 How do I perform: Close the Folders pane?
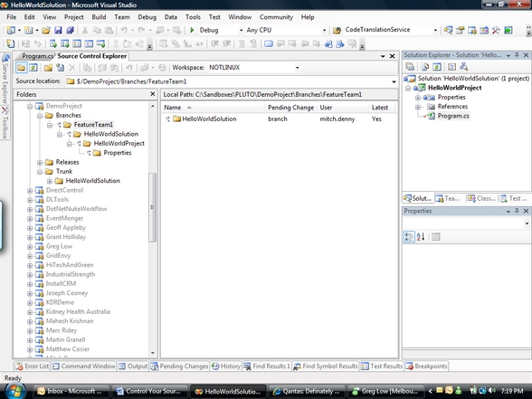(x=153, y=94)
